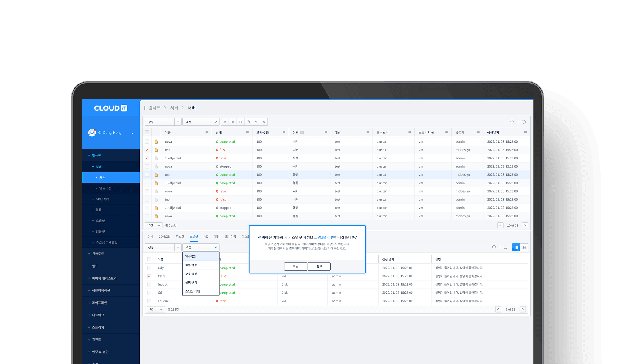Go to next page of server table
The image size is (617, 364).
[x=525, y=225]
